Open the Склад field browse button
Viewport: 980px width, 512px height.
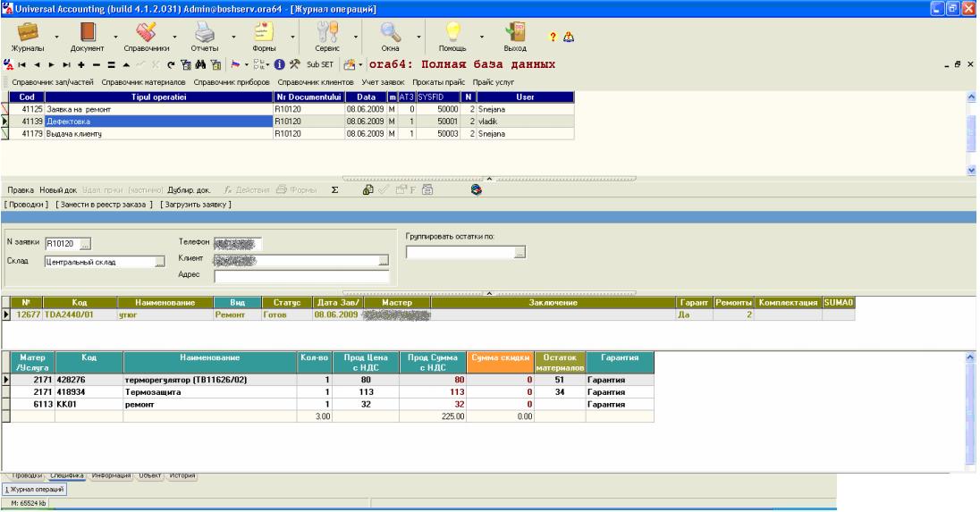[x=160, y=262]
